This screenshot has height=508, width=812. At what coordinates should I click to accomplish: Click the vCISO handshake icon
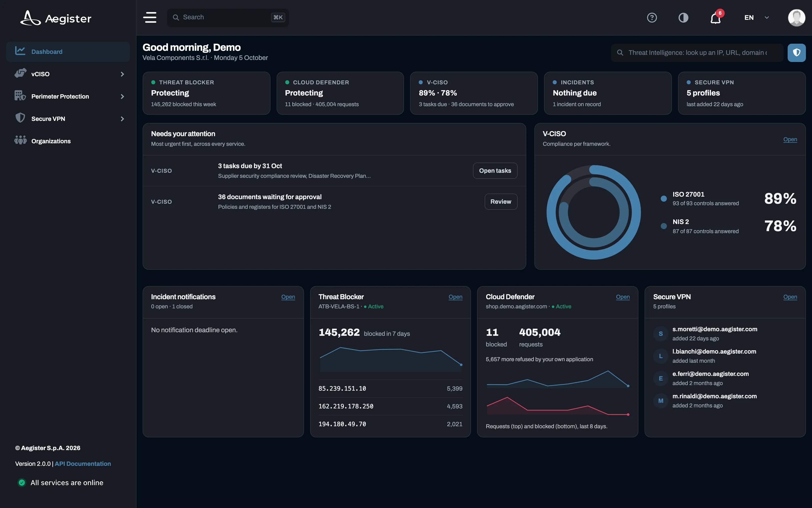pyautogui.click(x=20, y=73)
